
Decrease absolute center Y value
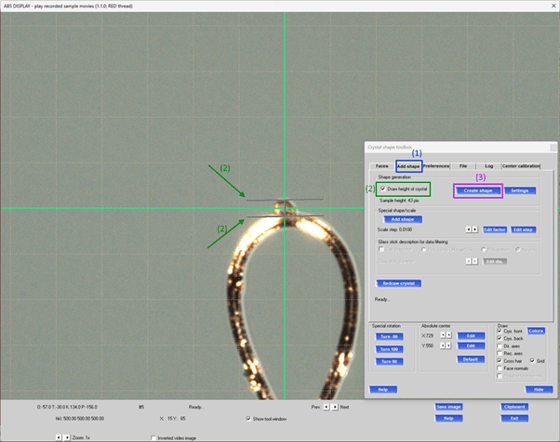[442, 346]
